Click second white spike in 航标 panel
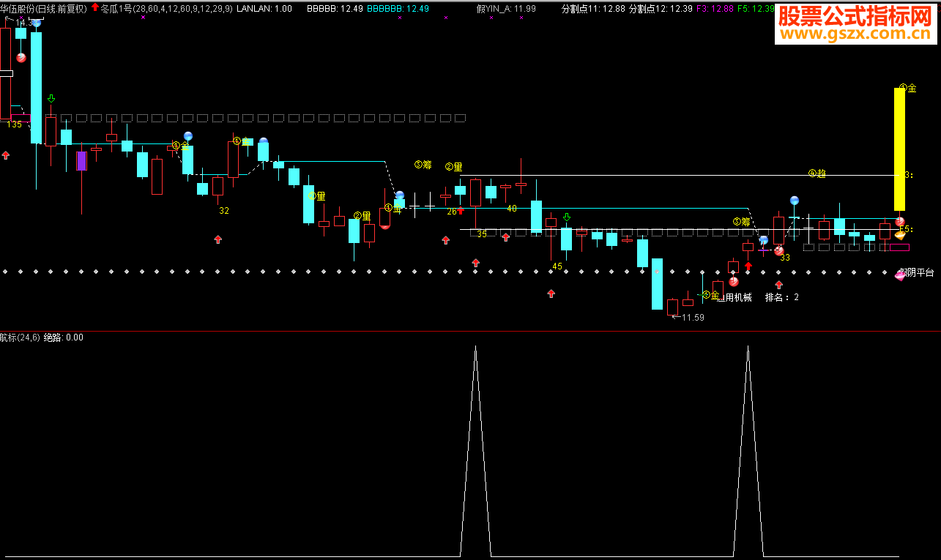This screenshot has height=560, width=941. [x=748, y=451]
